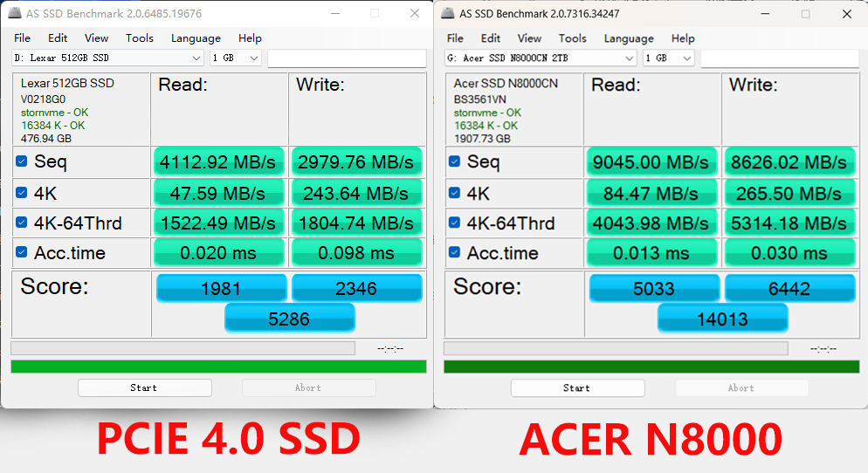Click the AS SSD app icon in the Acer window title bar

click(x=448, y=13)
